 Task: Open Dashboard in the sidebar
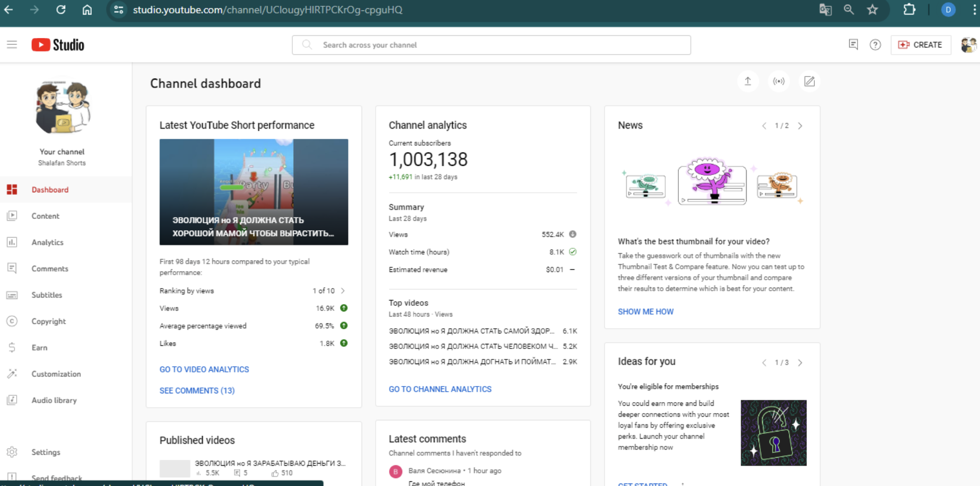66,190
